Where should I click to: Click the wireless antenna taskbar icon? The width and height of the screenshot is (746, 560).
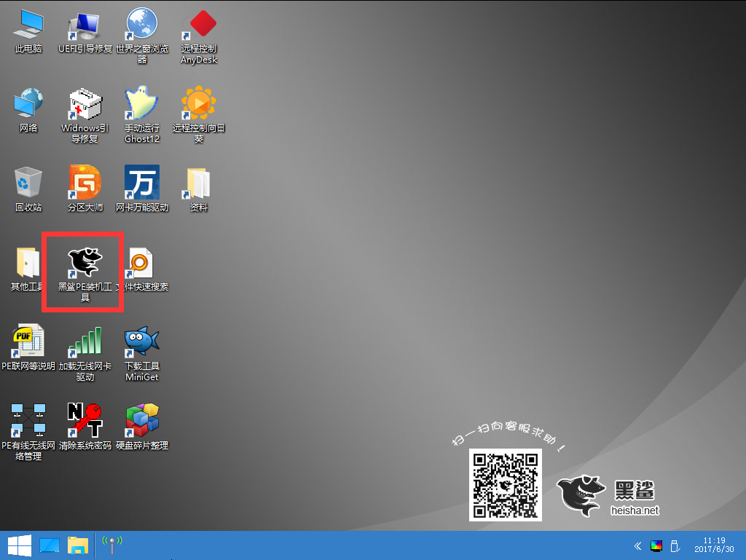point(112,545)
